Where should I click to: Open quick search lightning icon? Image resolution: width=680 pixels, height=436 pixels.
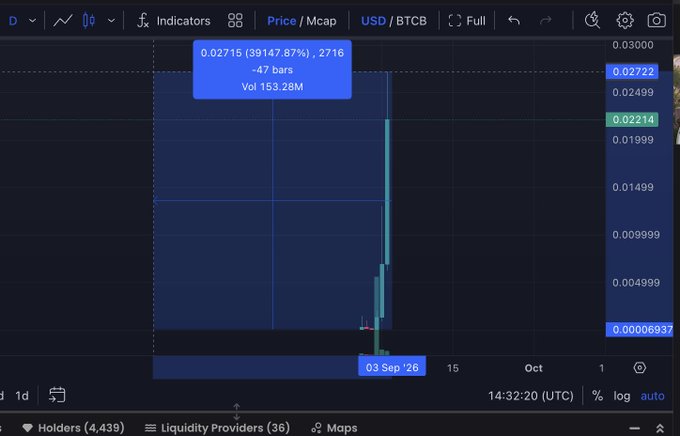592,20
